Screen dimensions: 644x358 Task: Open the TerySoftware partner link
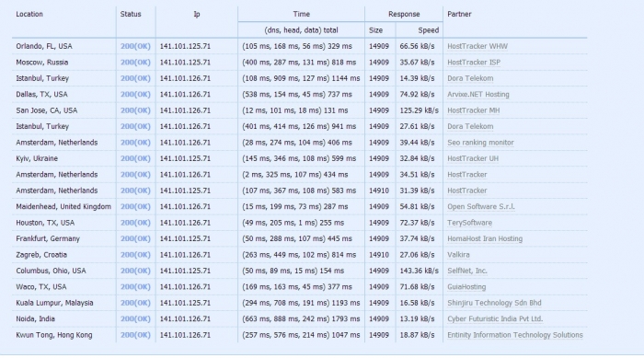pos(469,223)
